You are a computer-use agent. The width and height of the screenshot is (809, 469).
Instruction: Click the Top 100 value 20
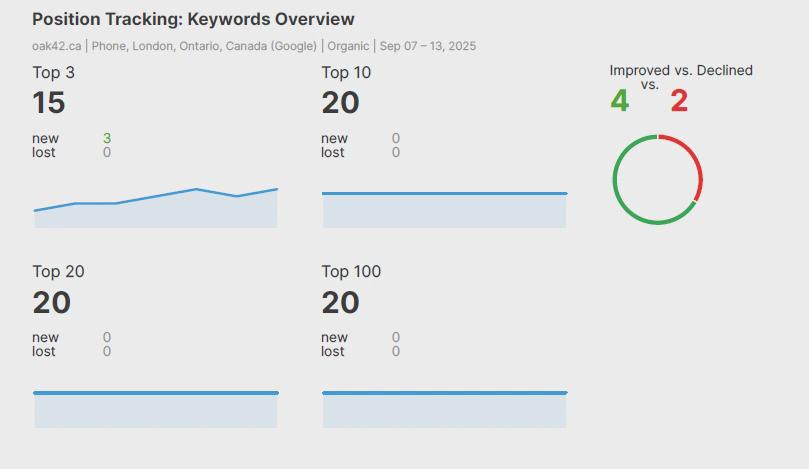340,302
